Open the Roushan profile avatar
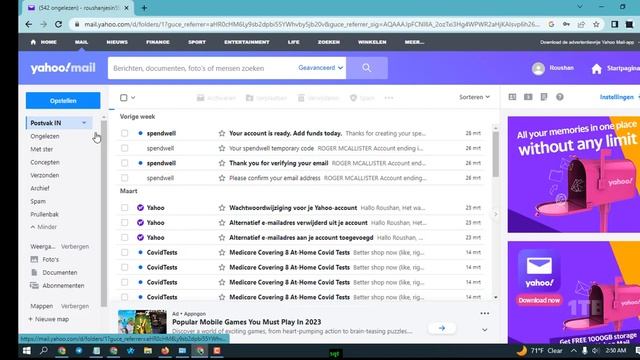Image resolution: width=640 pixels, height=360 pixels. (538, 69)
